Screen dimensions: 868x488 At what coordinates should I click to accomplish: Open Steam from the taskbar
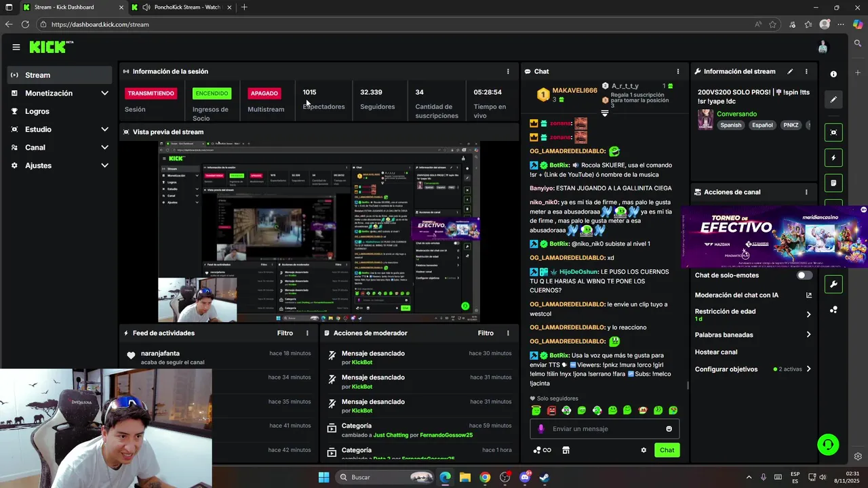tap(544, 477)
